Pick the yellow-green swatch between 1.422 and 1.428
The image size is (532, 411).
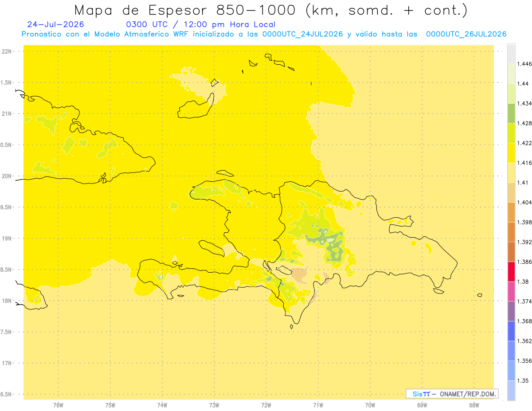pos(511,133)
